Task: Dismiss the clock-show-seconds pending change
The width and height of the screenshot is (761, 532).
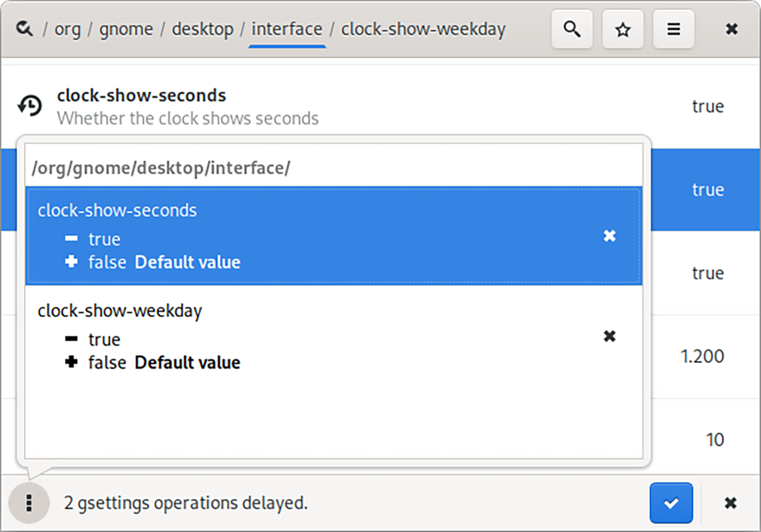Action: [x=610, y=236]
